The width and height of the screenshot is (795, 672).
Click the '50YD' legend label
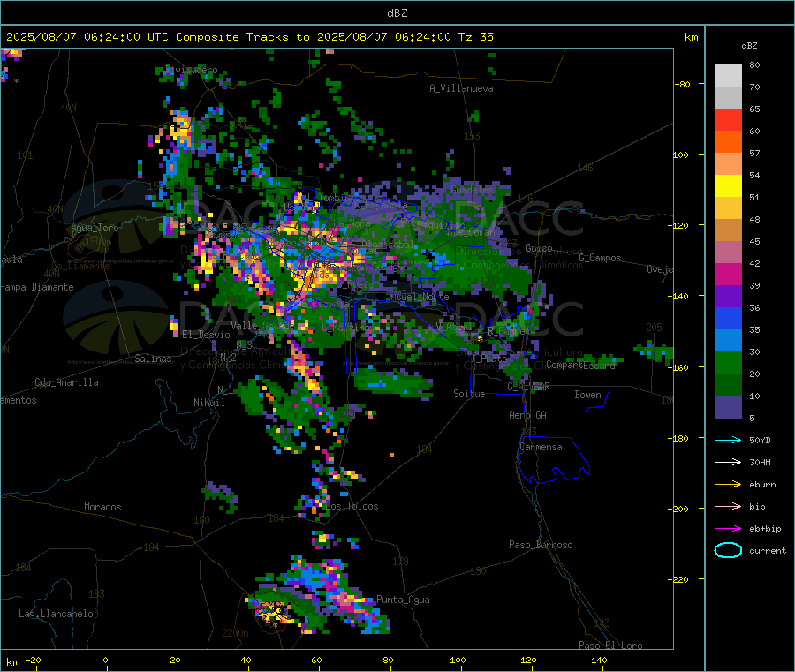(760, 440)
